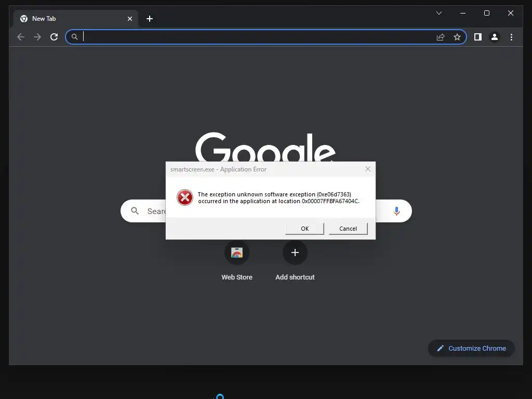Reload the page with the refresh icon

(54, 37)
